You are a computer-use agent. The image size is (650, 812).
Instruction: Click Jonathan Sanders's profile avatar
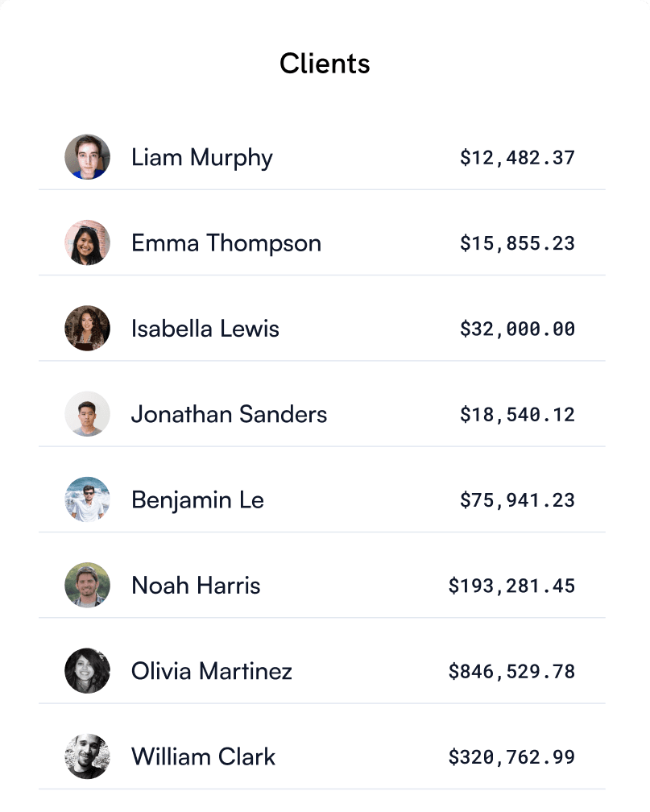coord(87,414)
